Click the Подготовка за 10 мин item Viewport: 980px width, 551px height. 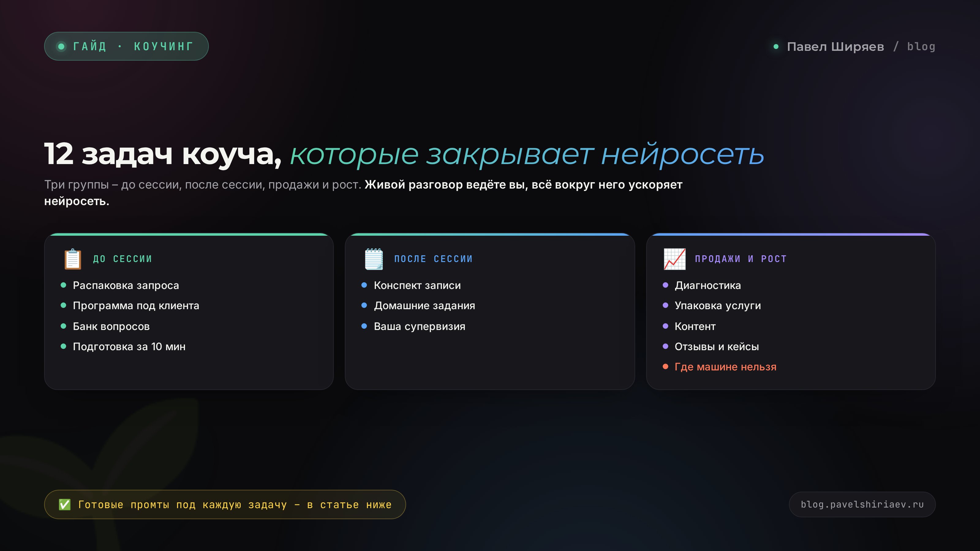pos(129,347)
